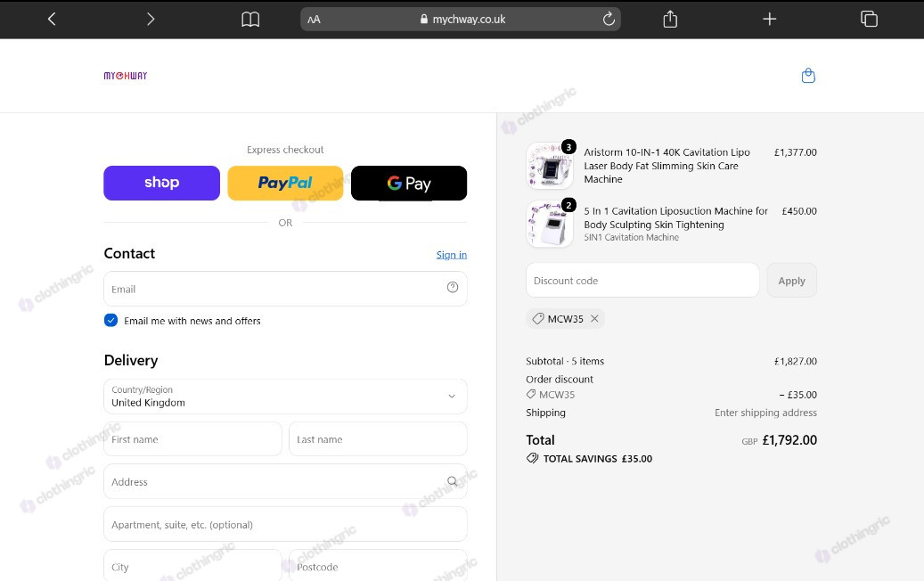
Task: Click the Email input field
Action: coord(285,289)
